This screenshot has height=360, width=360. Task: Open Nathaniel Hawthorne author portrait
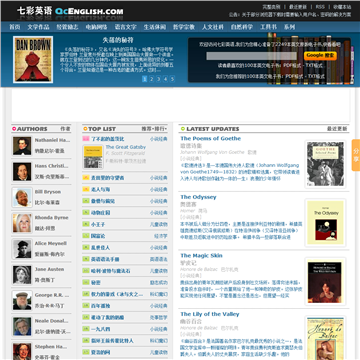pyautogui.click(x=22, y=146)
